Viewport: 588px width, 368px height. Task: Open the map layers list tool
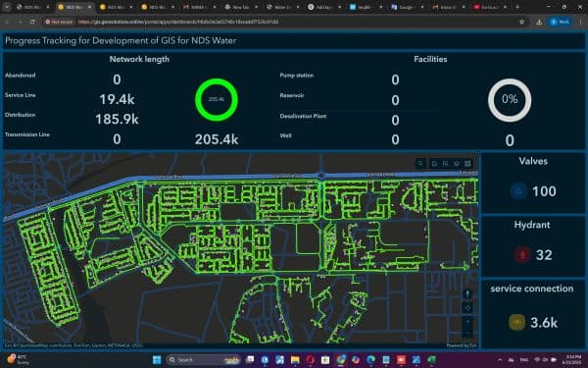[457, 163]
